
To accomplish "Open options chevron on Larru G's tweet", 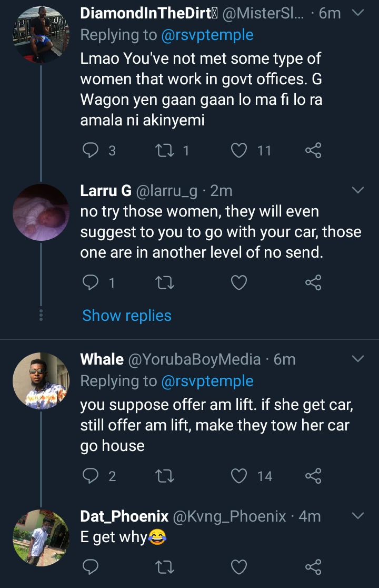I will click(x=357, y=190).
